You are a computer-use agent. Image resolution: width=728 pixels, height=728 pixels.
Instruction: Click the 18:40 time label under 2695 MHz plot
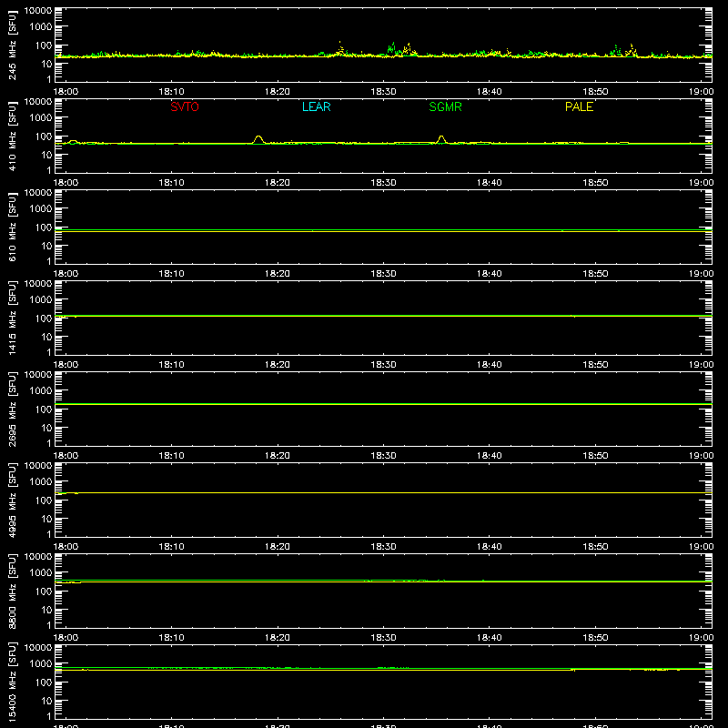point(490,456)
